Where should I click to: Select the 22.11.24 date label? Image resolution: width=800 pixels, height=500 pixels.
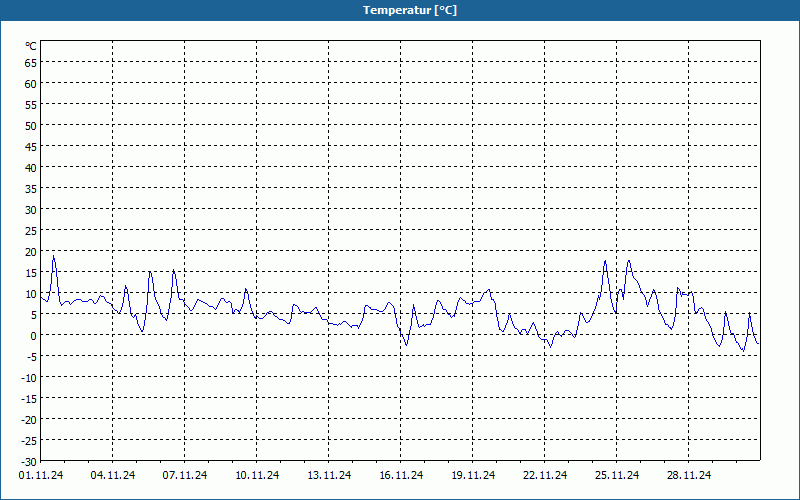click(x=545, y=476)
